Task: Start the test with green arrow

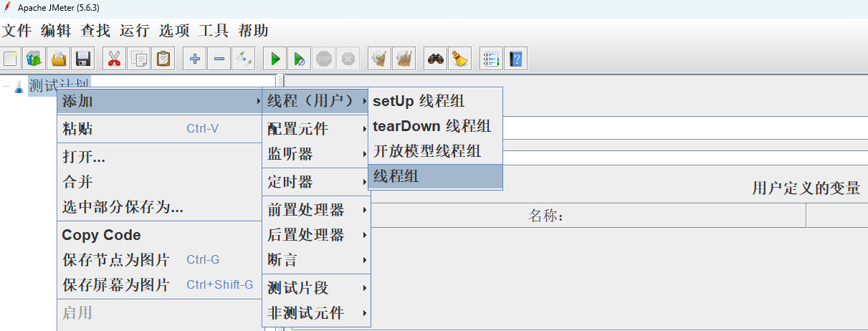Action: click(275, 59)
